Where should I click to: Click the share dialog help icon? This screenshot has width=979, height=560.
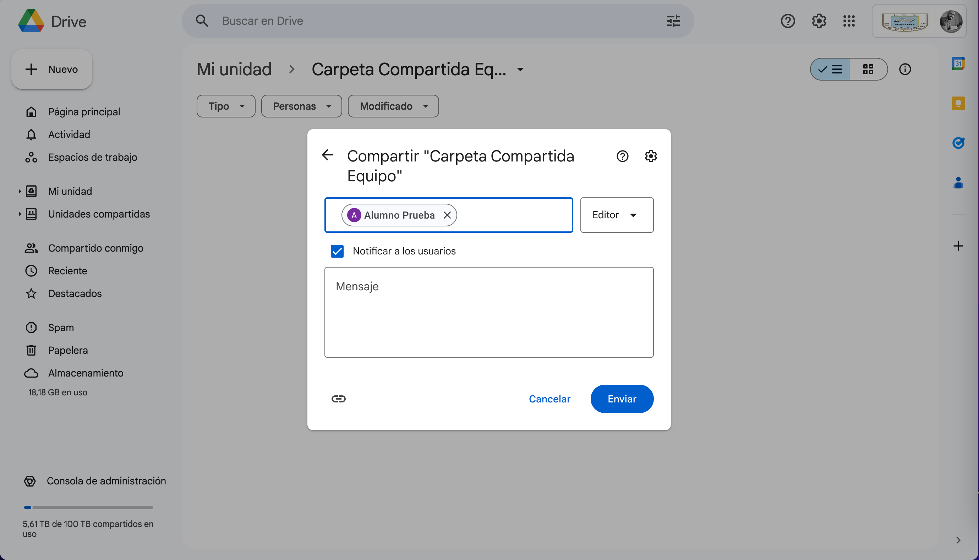622,156
